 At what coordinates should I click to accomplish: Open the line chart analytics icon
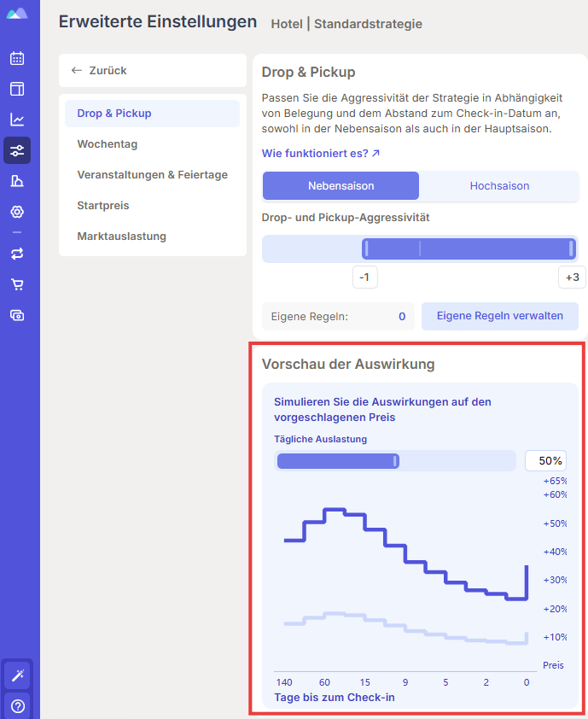click(17, 120)
